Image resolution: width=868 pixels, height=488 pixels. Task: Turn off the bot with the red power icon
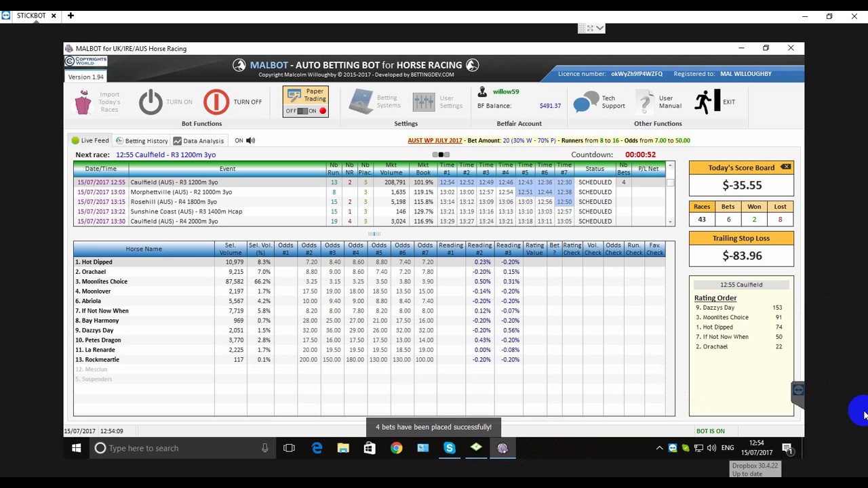(x=216, y=102)
